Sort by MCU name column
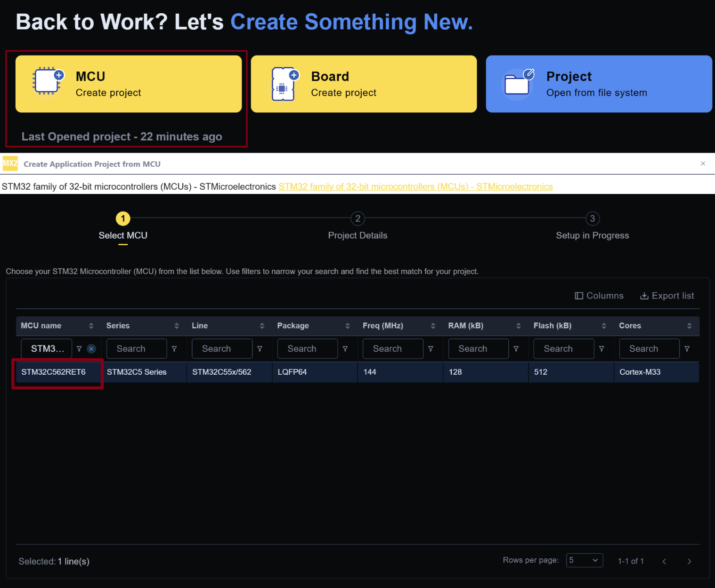Screen dimensions: 715x588 [x=91, y=326]
